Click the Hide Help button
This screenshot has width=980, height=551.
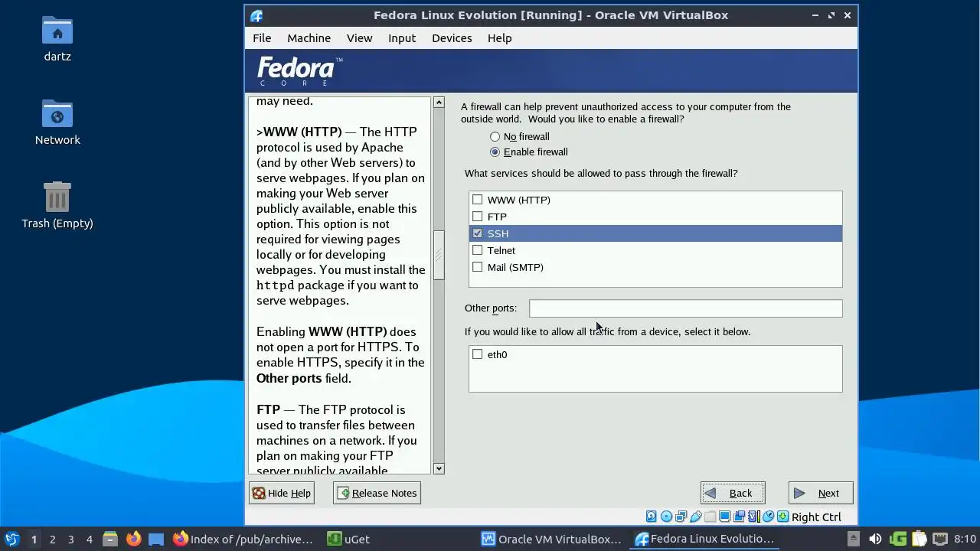[x=282, y=493]
